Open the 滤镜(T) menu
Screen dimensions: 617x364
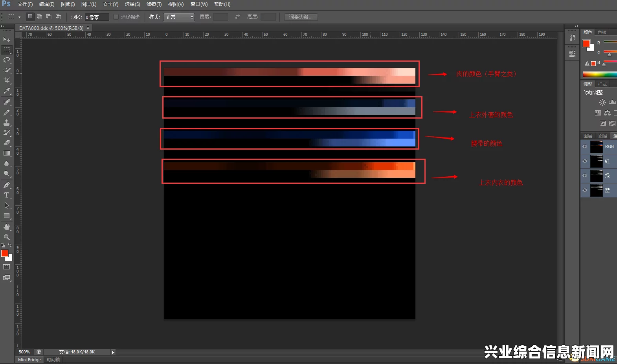154,4
